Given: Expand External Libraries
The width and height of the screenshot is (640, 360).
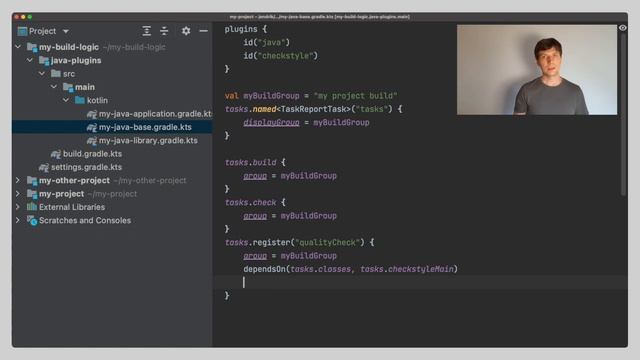Looking at the screenshot, I should coord(18,207).
